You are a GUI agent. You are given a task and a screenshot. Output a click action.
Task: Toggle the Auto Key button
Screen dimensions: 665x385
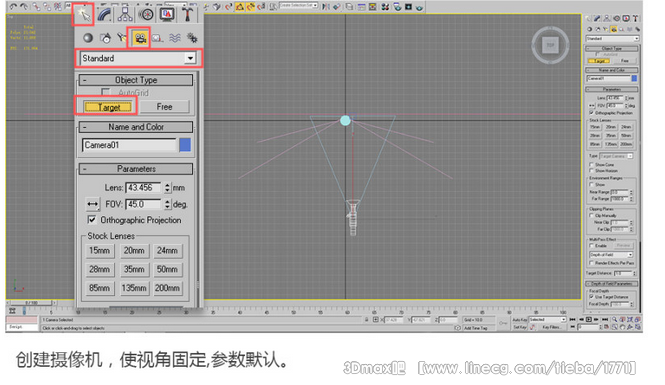[520, 320]
